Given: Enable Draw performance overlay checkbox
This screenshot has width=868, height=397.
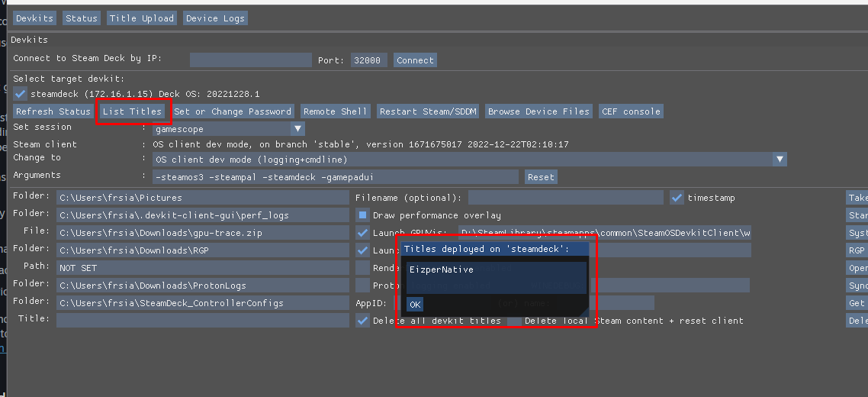Looking at the screenshot, I should pos(363,215).
